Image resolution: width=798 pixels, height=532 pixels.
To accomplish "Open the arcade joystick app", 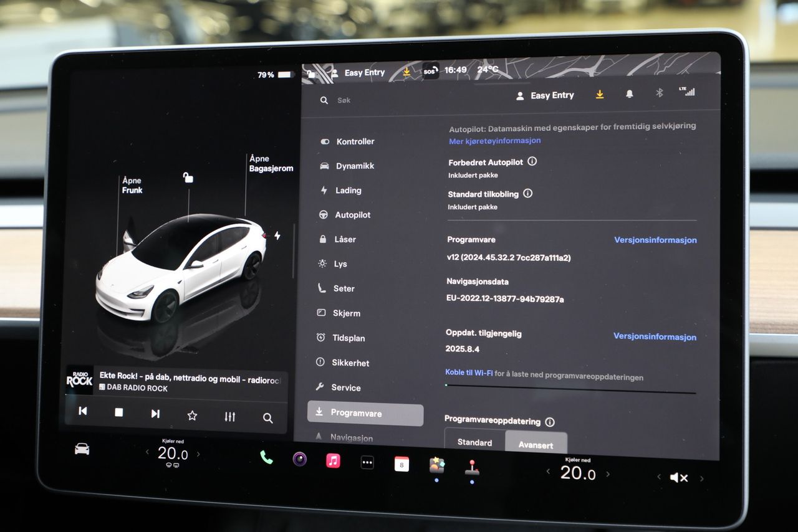I will (472, 467).
